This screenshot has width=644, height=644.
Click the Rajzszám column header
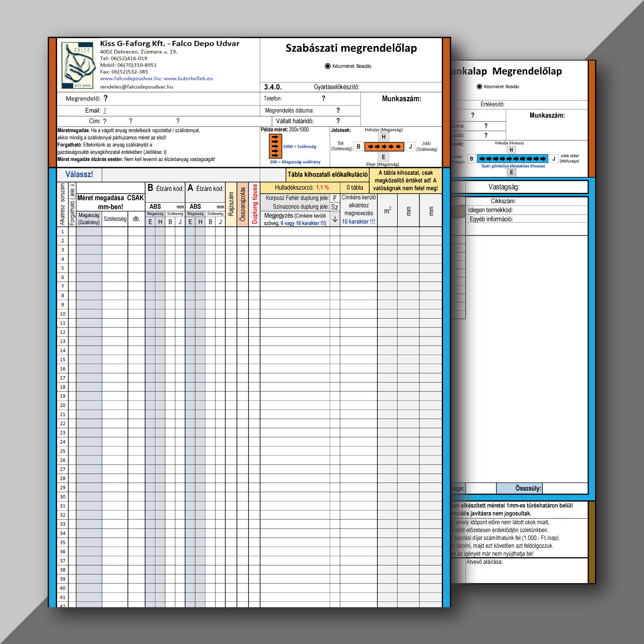(x=231, y=204)
